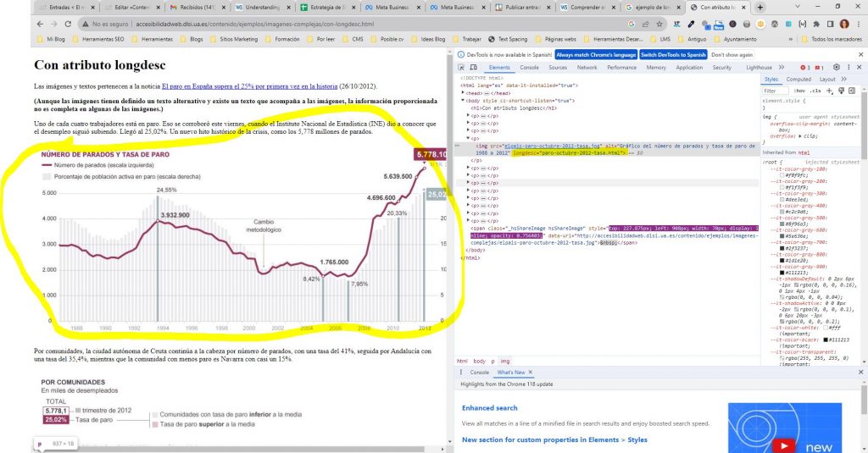Click 'Switch DevTools to Spanish' button
Screen dimensions: 868x453
pyautogui.click(x=673, y=55)
